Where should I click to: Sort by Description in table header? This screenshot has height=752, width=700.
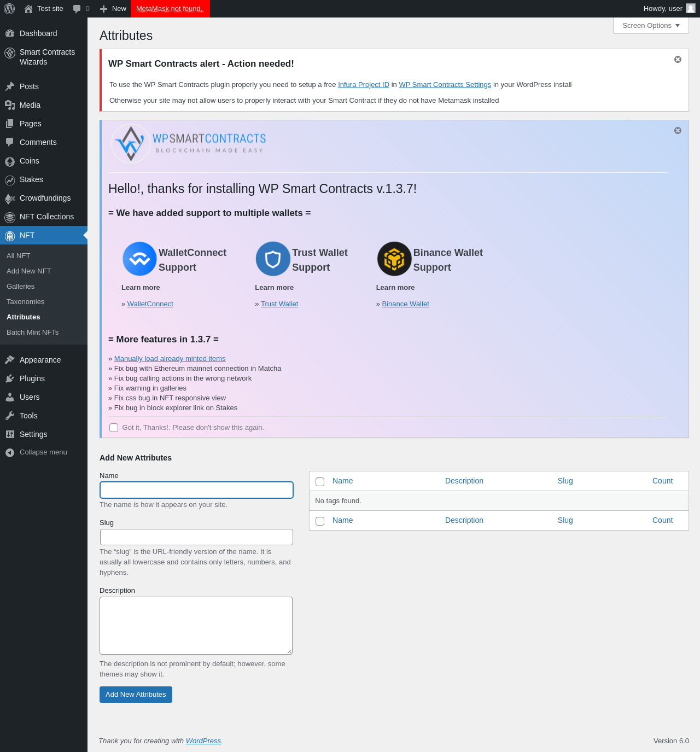point(464,481)
